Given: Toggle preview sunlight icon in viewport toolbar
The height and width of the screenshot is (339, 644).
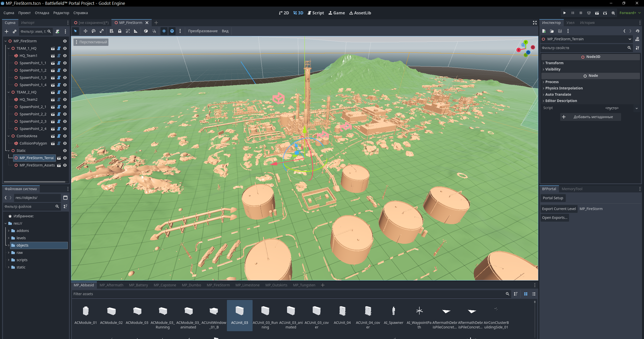Looking at the screenshot, I should (x=164, y=31).
